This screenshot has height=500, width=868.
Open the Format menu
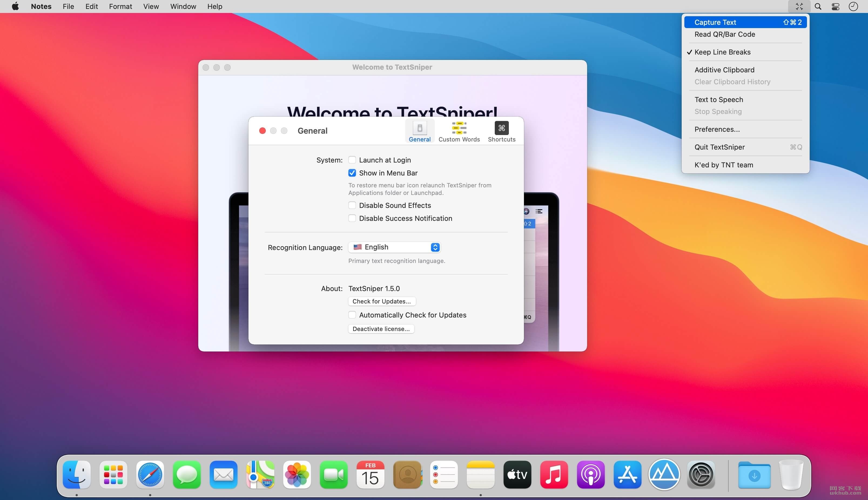click(x=120, y=6)
